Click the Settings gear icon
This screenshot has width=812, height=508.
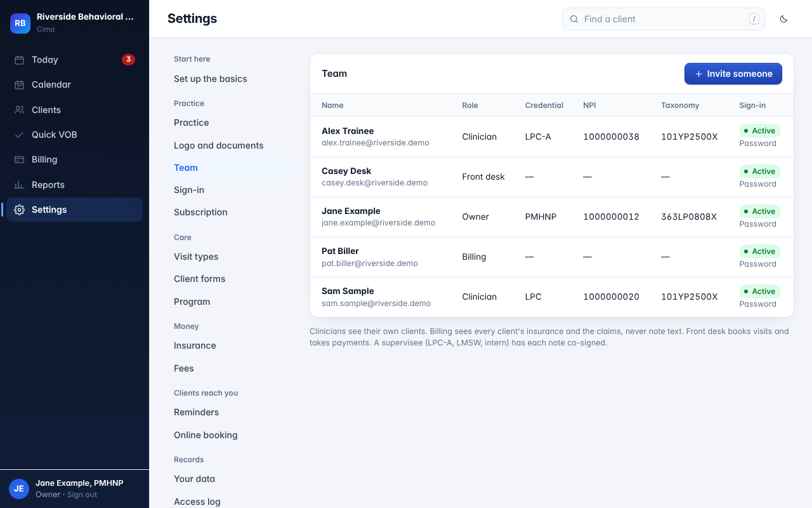(x=19, y=210)
